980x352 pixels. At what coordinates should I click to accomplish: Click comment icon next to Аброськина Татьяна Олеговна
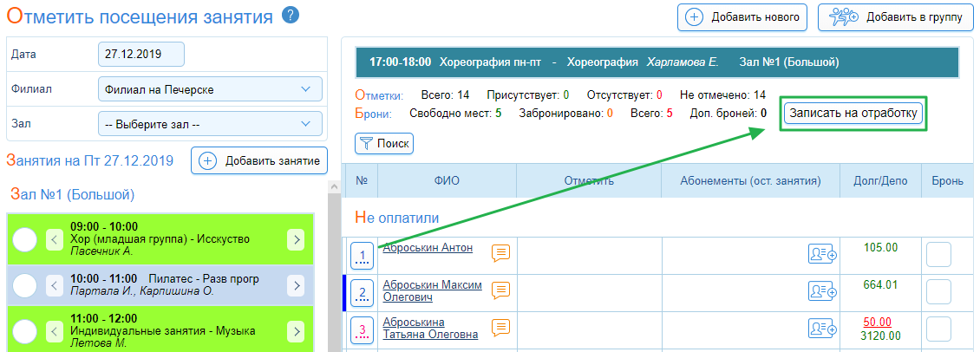(501, 329)
